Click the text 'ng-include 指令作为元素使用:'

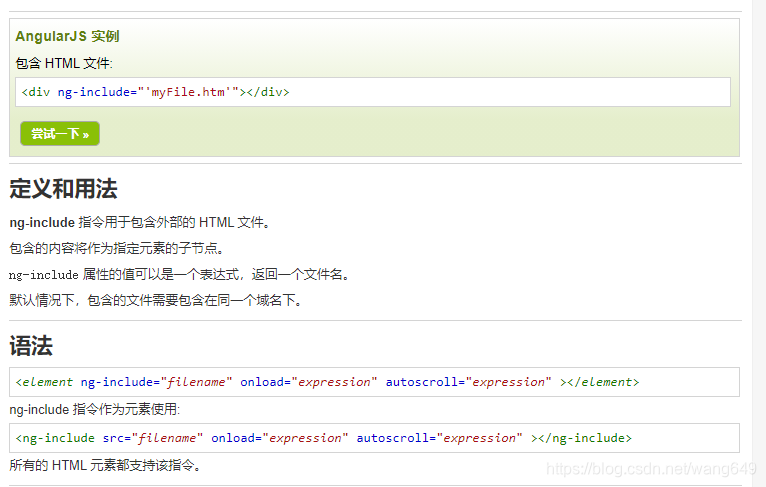pos(94,409)
